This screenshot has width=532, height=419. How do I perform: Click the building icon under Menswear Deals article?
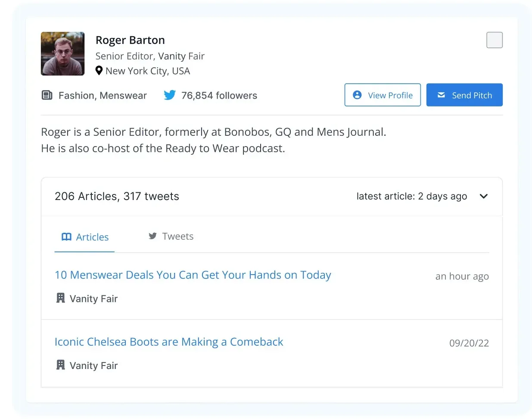tap(61, 298)
